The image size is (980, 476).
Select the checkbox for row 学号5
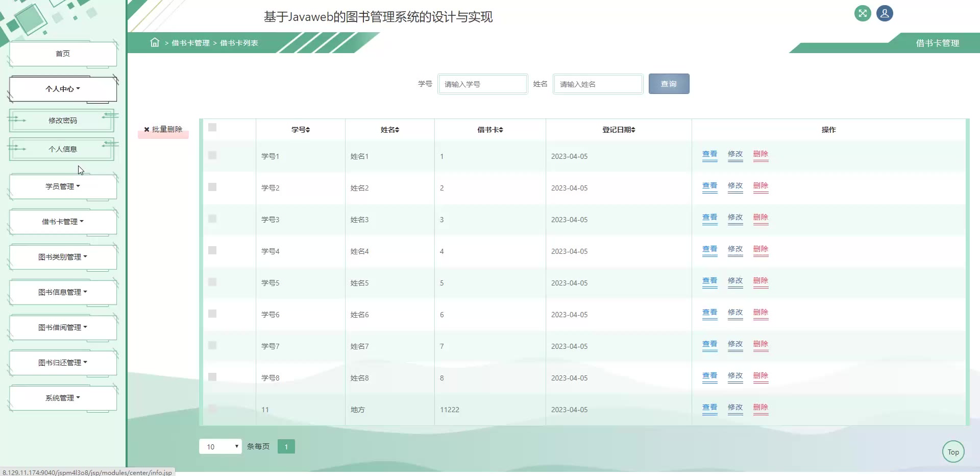click(212, 282)
